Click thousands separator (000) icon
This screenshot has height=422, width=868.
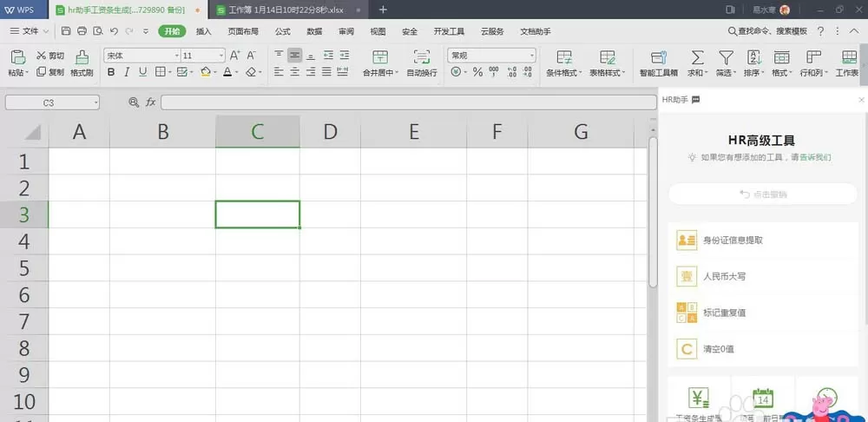coord(494,71)
